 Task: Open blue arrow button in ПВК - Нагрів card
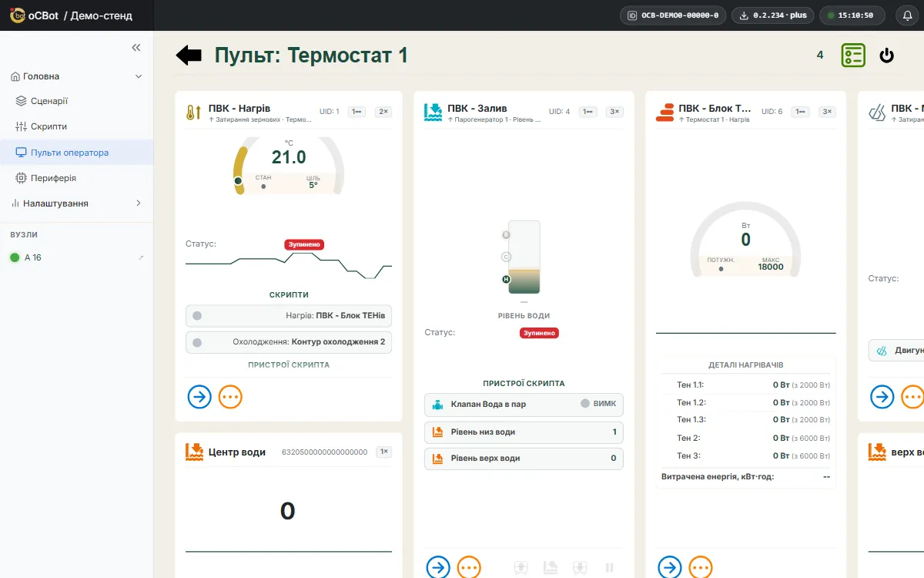click(199, 397)
